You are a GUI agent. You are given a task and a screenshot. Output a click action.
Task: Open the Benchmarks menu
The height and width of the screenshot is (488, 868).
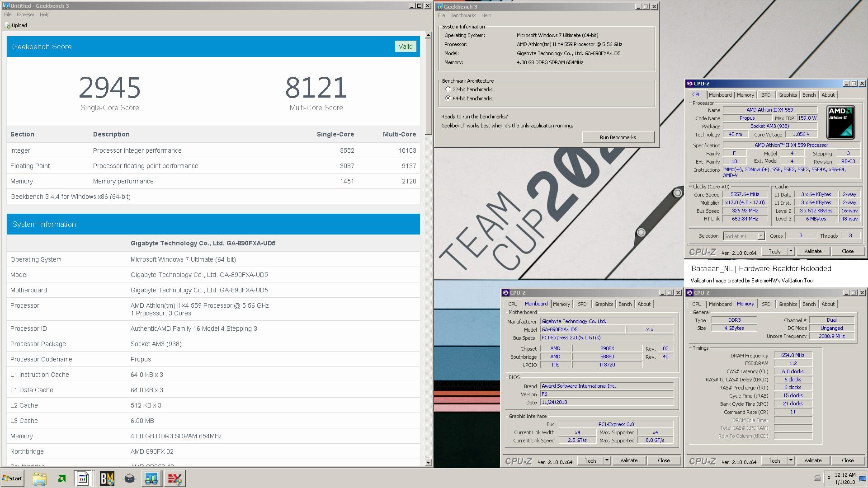point(463,15)
